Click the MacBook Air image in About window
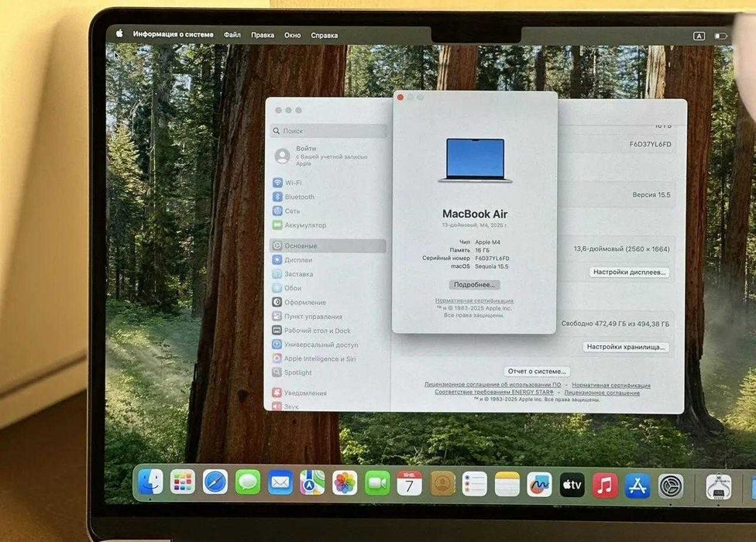Viewport: 756px width, 542px height. (475, 160)
